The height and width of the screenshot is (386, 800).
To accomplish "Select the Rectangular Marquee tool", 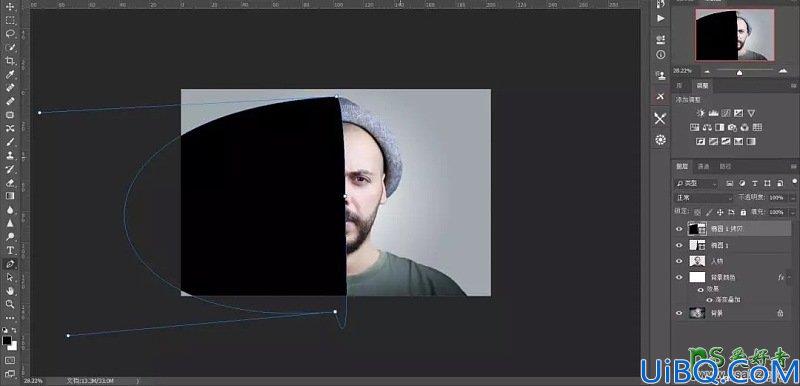I will pyautogui.click(x=10, y=20).
